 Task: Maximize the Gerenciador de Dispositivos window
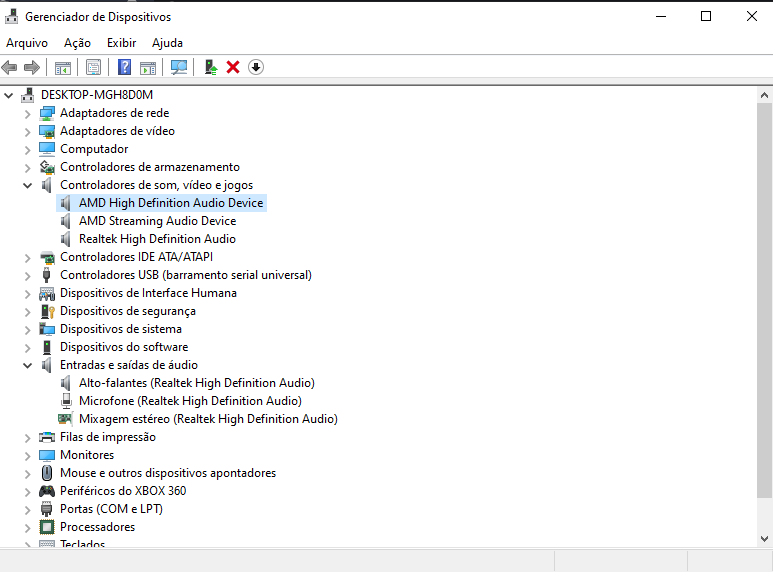point(706,16)
